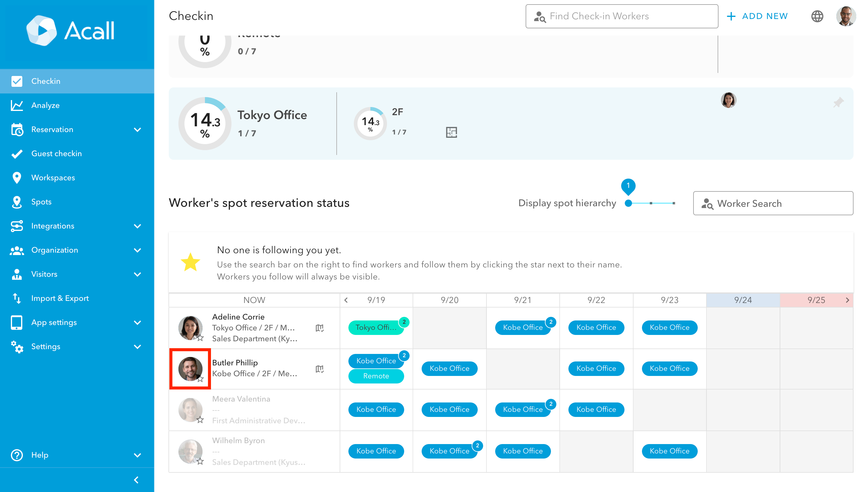Open map icon next to Butler Phillip

[319, 369]
